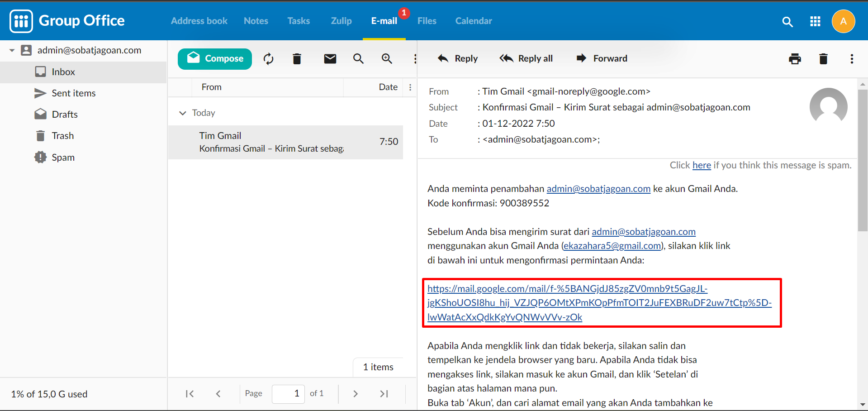Image resolution: width=868 pixels, height=411 pixels.
Task: Go to last page of messages
Action: point(384,394)
